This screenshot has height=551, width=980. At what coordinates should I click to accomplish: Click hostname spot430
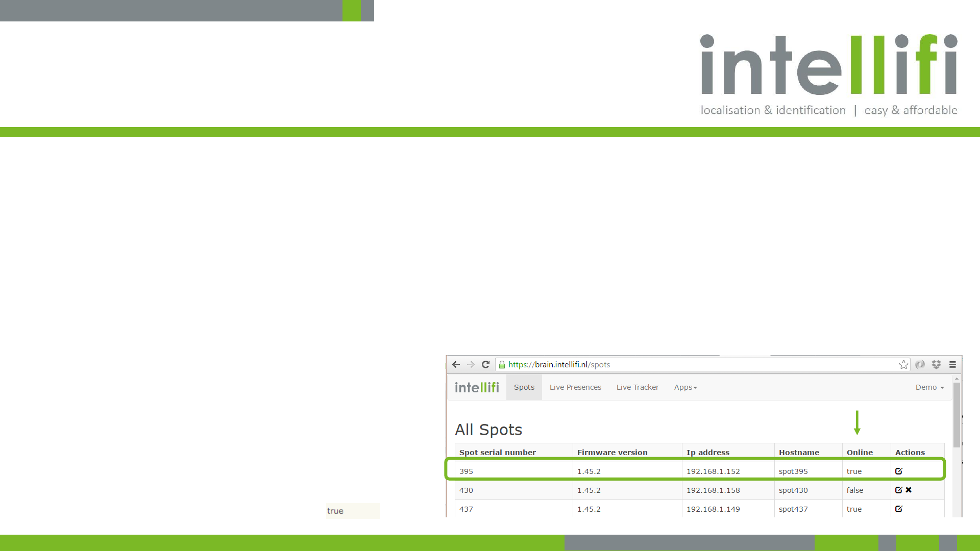coord(793,490)
